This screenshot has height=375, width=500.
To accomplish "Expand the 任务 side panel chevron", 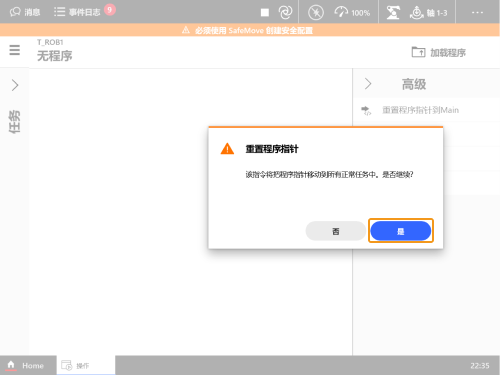I will tap(15, 85).
